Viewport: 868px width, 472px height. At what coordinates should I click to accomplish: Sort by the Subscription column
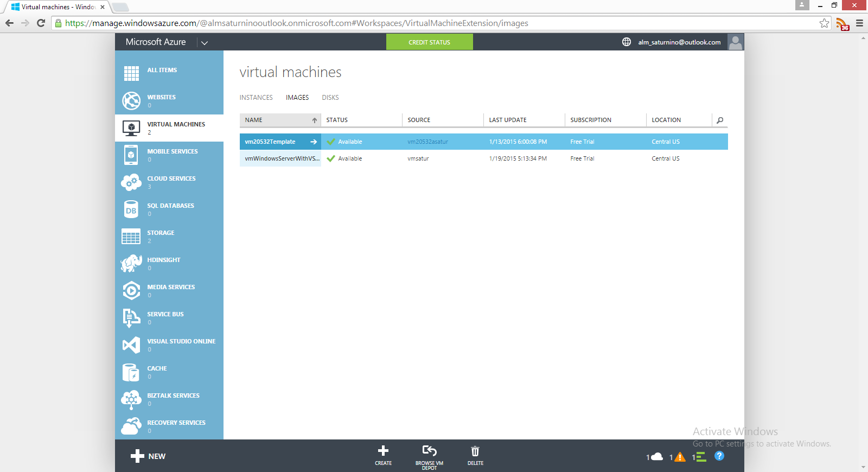point(605,120)
